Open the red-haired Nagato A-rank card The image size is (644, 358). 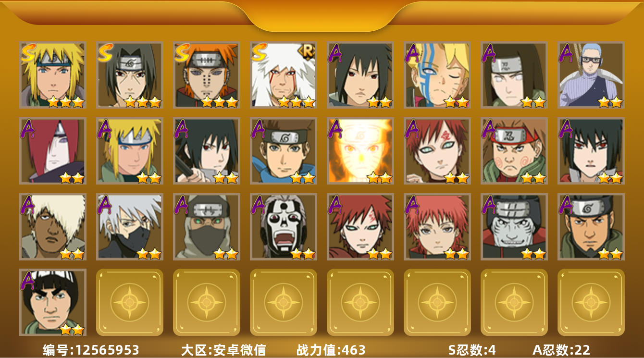click(x=53, y=151)
